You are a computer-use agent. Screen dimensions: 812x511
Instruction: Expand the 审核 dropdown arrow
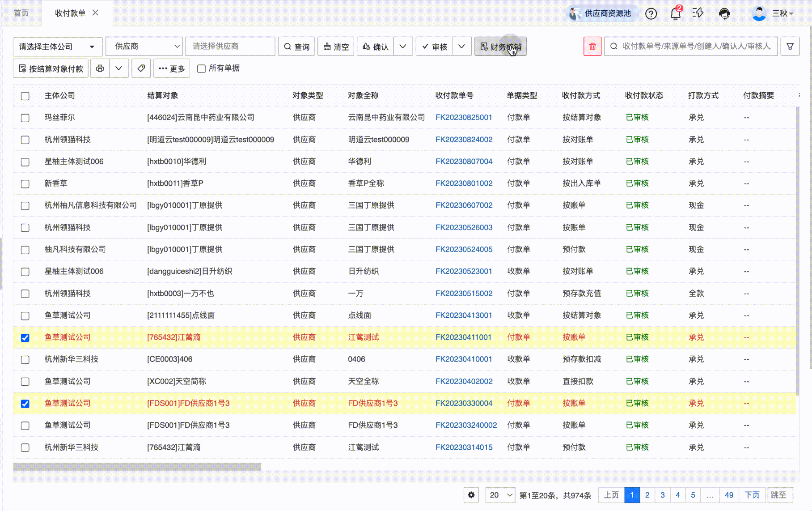point(462,47)
